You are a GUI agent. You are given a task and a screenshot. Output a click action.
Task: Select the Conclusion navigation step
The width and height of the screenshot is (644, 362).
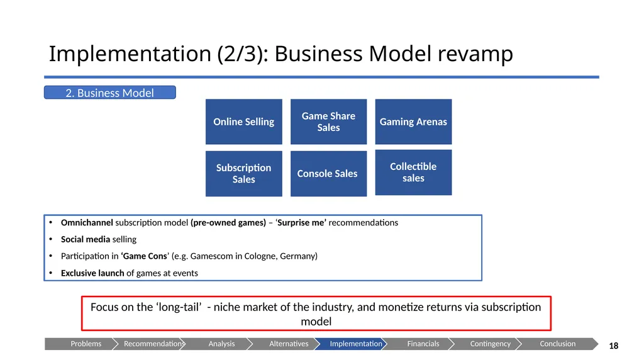tap(557, 344)
